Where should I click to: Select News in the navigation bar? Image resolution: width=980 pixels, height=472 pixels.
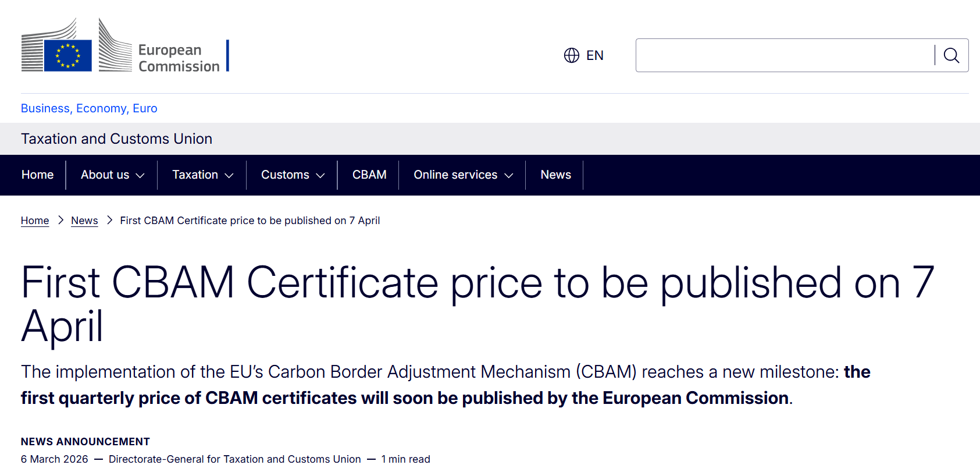tap(555, 175)
